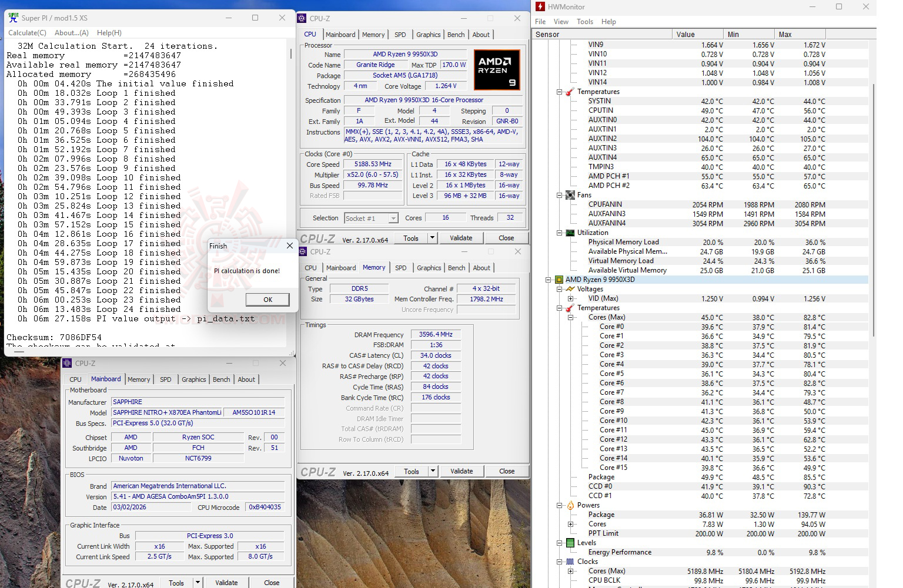Open the Help(H) menu in Super PI

(109, 33)
